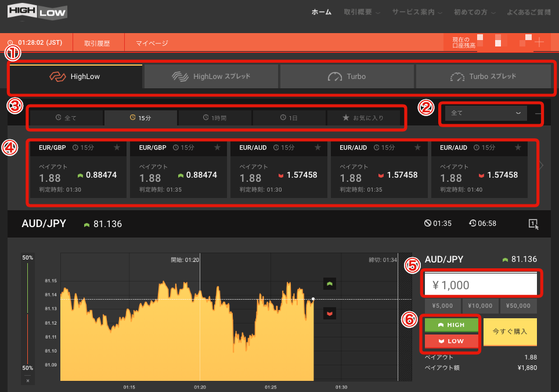This screenshot has height=392, width=559.
Task: Click the red Low marker on chart
Action: pos(330,314)
